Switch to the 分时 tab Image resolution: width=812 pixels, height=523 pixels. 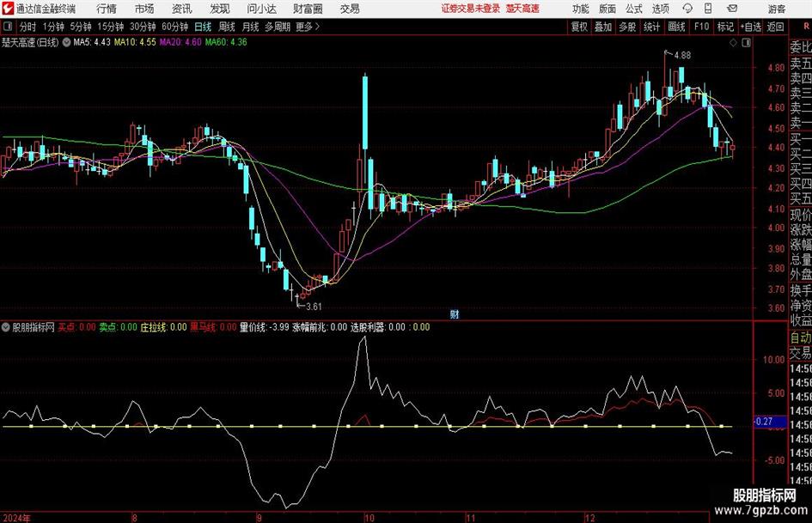click(x=28, y=27)
